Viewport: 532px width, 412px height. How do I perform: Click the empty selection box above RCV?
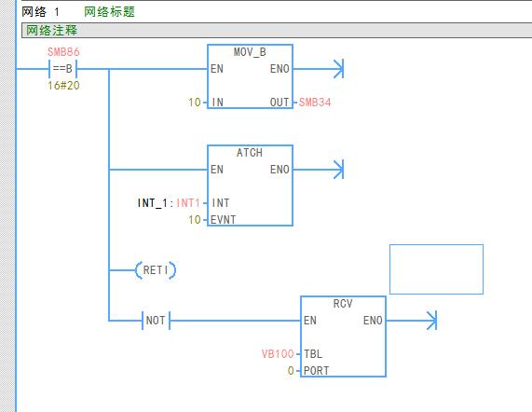[x=436, y=269]
